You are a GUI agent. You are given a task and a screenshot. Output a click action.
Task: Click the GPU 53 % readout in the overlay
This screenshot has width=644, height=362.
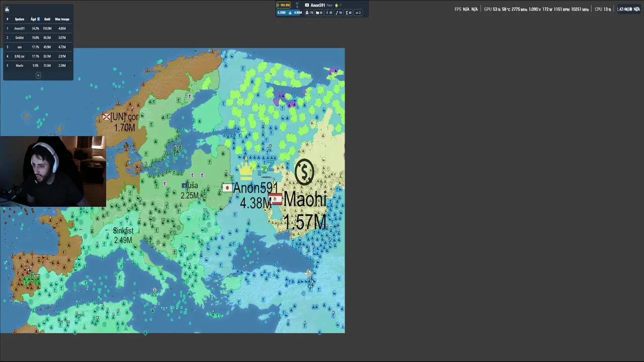coord(492,9)
